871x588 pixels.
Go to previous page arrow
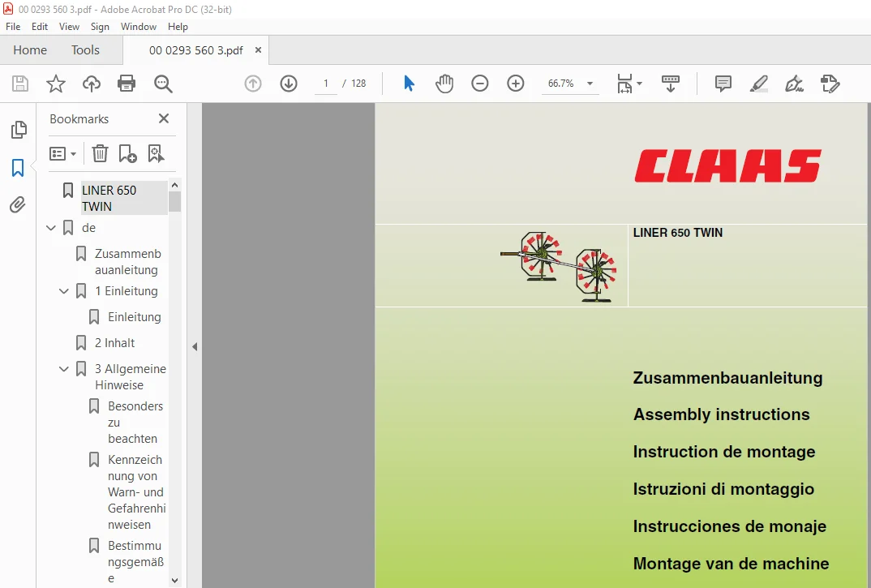(253, 84)
